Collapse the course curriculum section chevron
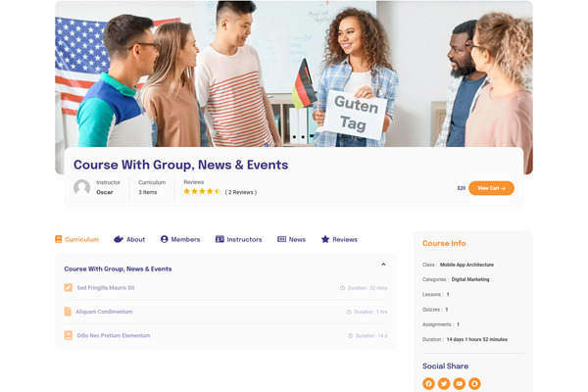Image resolution: width=588 pixels, height=392 pixels. coord(383,265)
